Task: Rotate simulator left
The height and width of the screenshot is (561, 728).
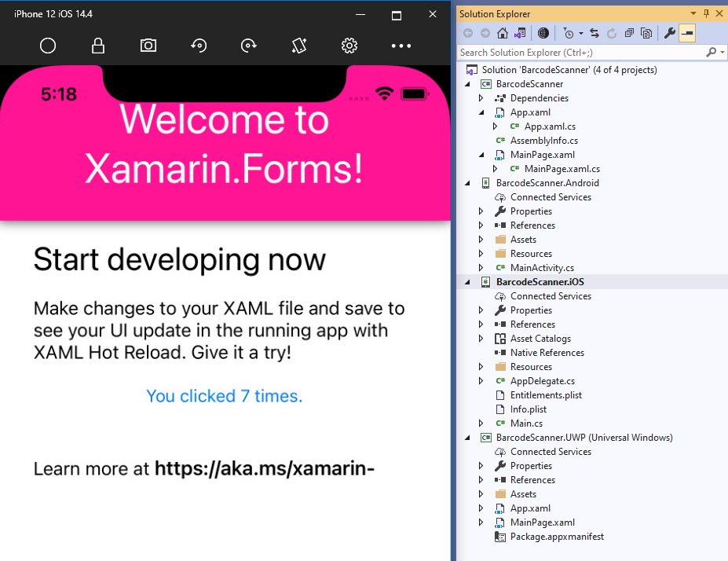Action: pos(199,46)
